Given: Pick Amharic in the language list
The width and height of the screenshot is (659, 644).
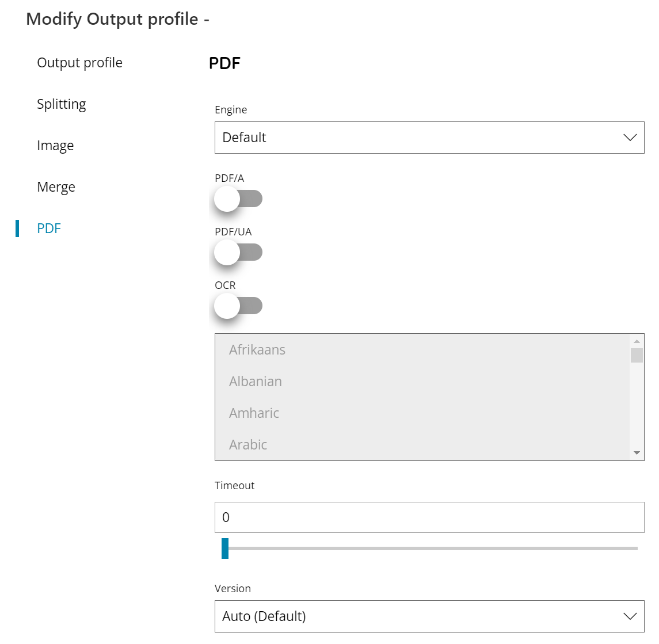Looking at the screenshot, I should pos(254,413).
